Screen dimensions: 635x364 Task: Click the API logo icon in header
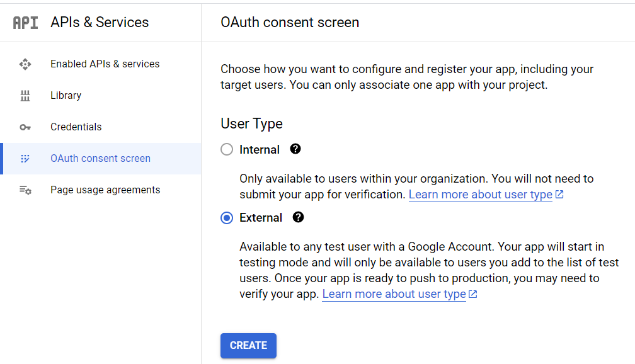[25, 23]
